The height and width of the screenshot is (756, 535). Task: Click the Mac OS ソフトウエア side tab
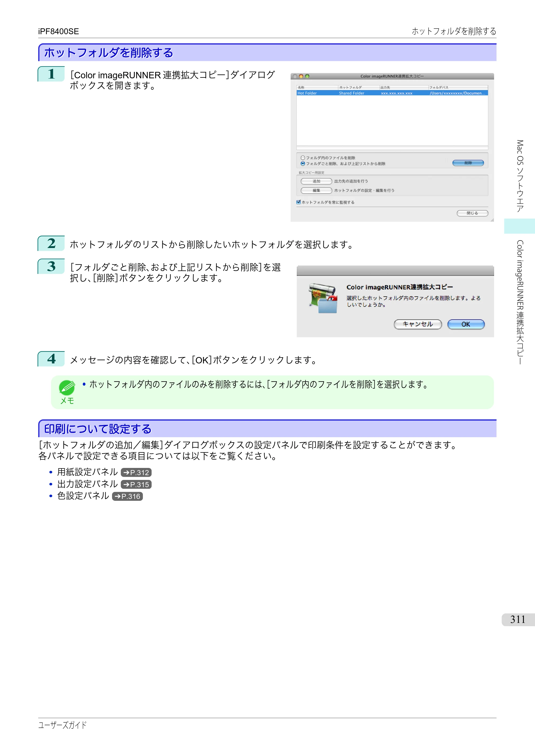pos(519,176)
